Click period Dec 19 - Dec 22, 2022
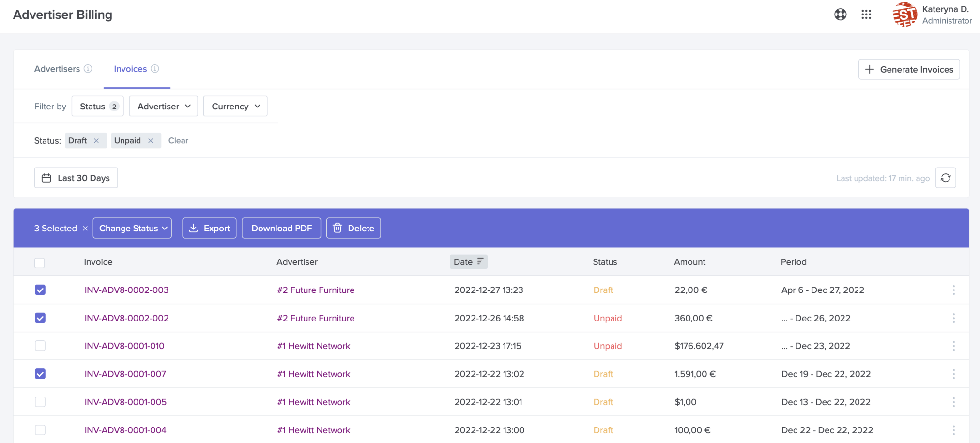 (826, 374)
